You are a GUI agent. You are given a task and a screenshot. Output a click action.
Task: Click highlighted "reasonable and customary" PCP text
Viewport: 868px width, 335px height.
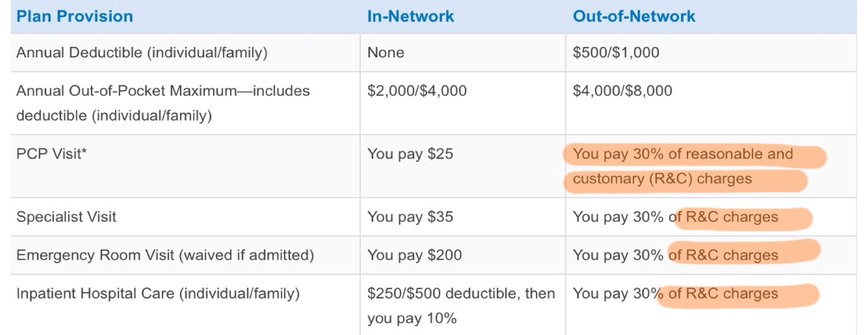pyautogui.click(x=682, y=166)
